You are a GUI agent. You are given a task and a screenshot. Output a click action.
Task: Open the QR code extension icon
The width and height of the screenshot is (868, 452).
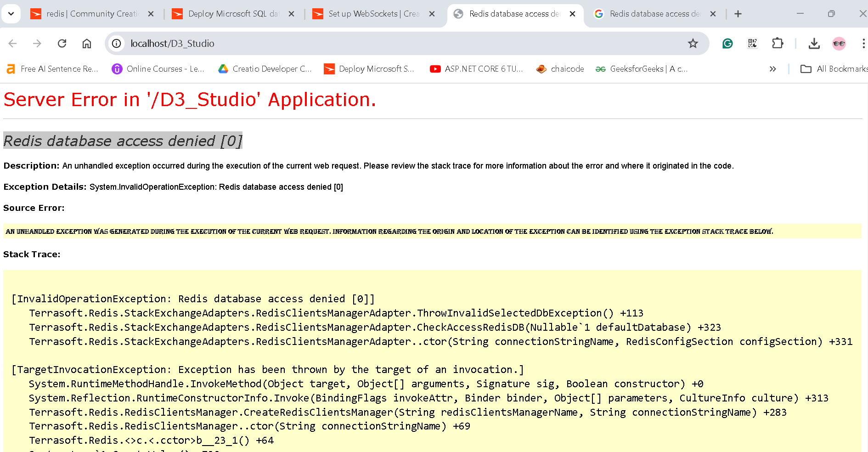tap(752, 43)
